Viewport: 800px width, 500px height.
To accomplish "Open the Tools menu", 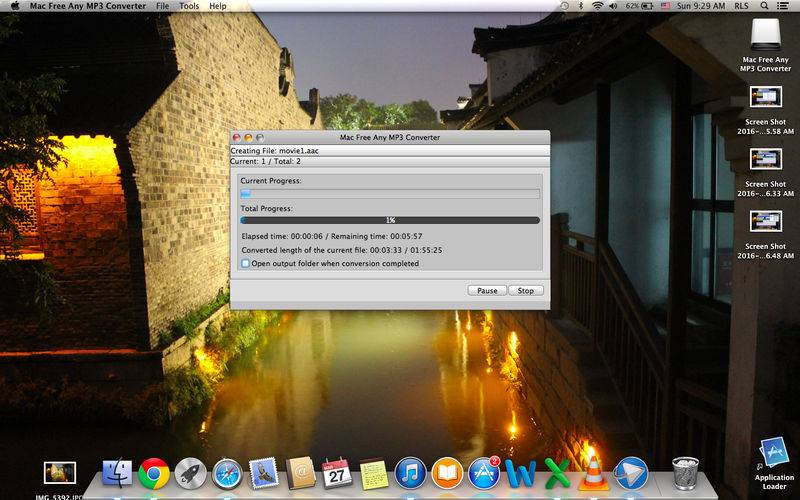I will click(x=189, y=6).
